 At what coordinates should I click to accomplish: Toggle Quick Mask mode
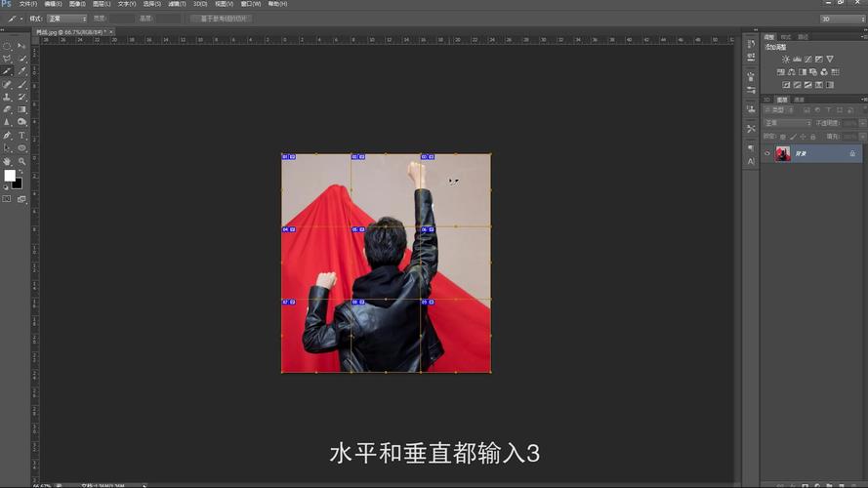tap(7, 199)
